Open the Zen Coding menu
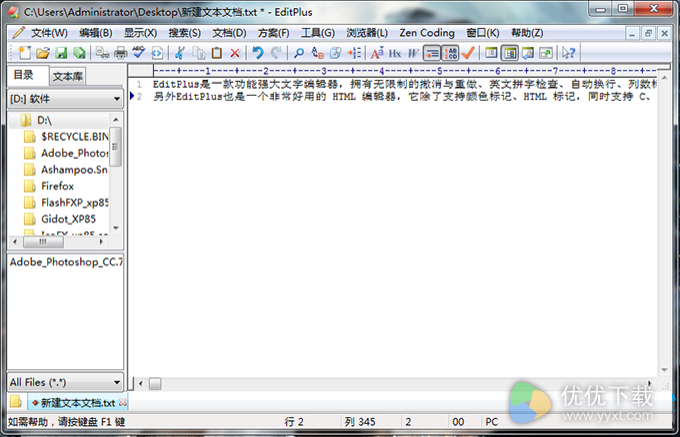This screenshot has width=680, height=437. [x=427, y=33]
